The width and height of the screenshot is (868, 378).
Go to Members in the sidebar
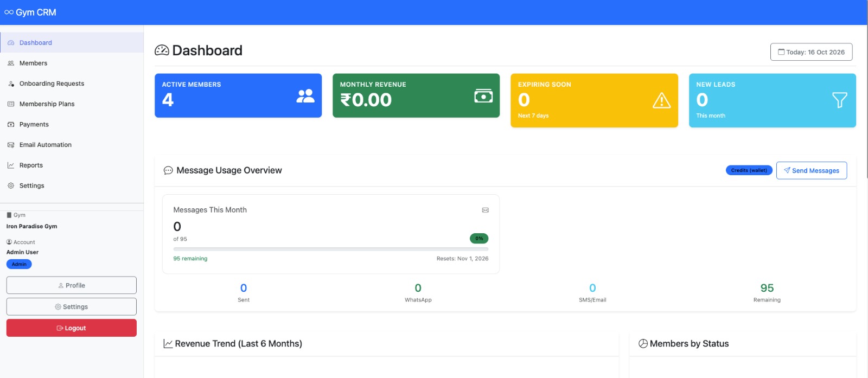pos(72,63)
